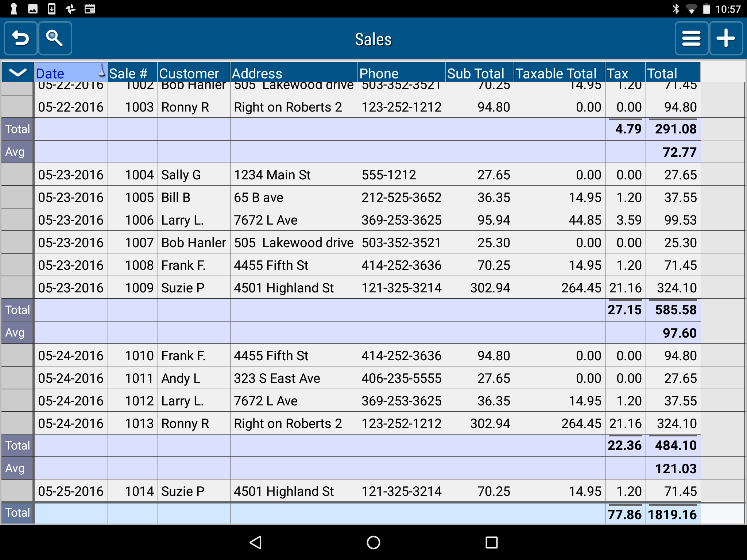Sort by the Sale # column header

[x=132, y=72]
